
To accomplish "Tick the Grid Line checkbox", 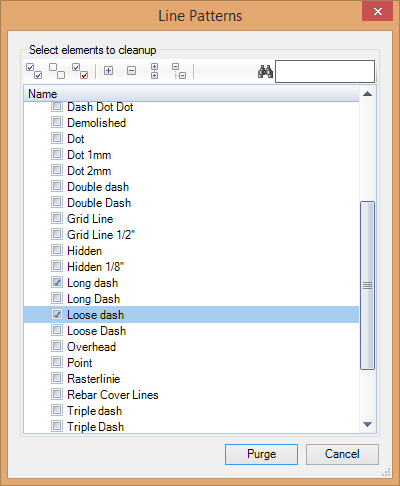I will [57, 218].
